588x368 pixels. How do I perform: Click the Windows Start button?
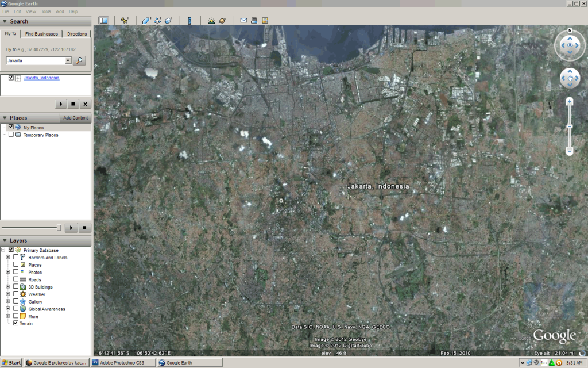[x=11, y=363]
